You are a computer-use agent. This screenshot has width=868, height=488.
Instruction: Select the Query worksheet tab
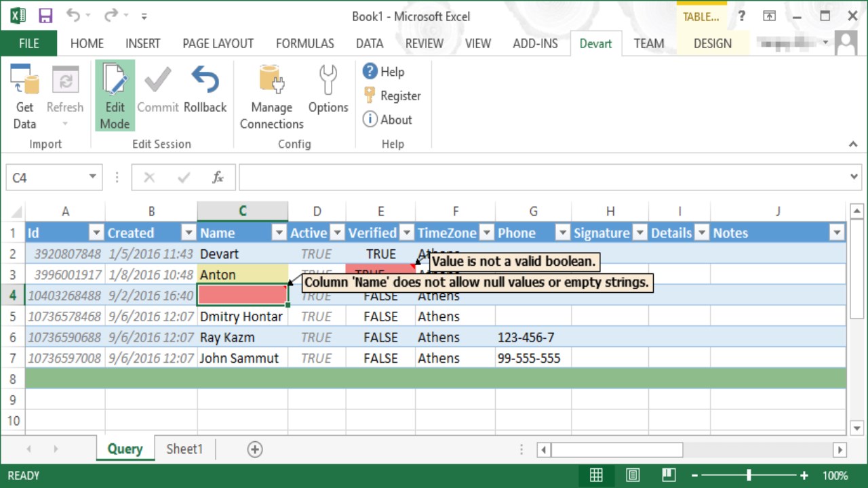coord(125,449)
